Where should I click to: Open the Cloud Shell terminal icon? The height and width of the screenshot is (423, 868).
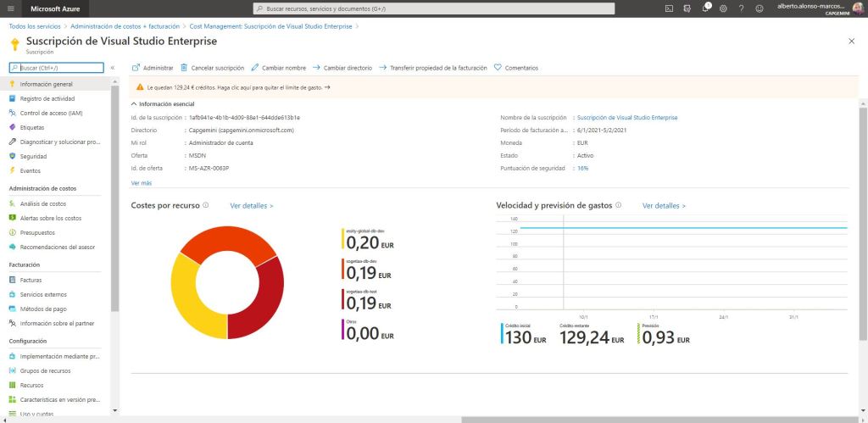(x=669, y=8)
